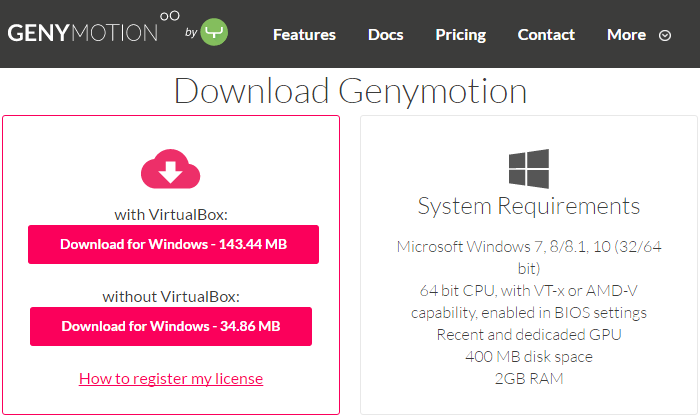Viewport: 700px width, 420px height.
Task: Click the Download Genymotion page heading
Action: 350,91
